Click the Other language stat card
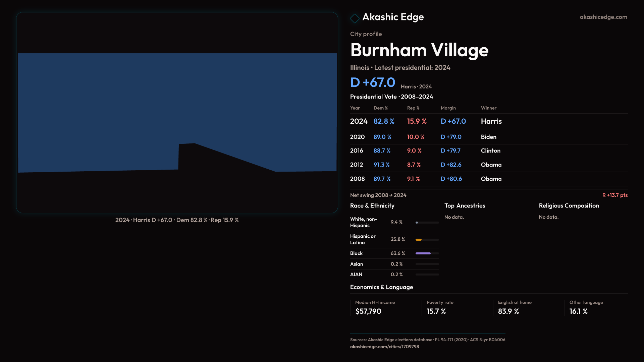The height and width of the screenshot is (362, 644). 586,307
